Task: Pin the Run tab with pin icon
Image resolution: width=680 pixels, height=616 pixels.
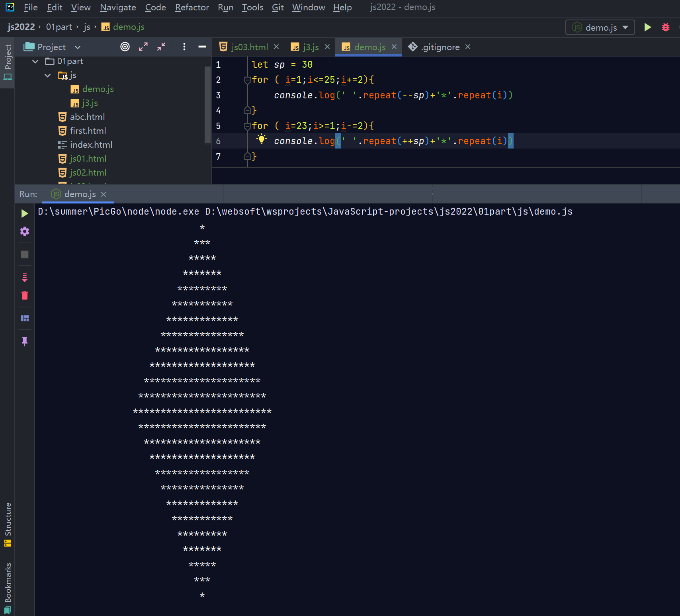Action: pyautogui.click(x=25, y=341)
